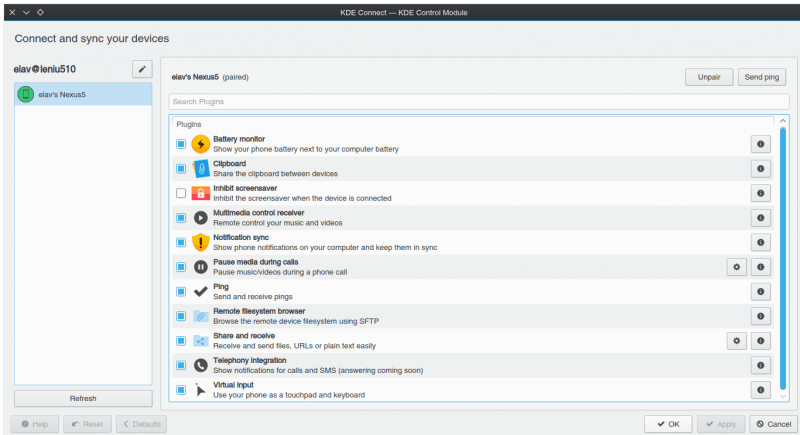Show info for the Battery monitor plugin

point(761,144)
